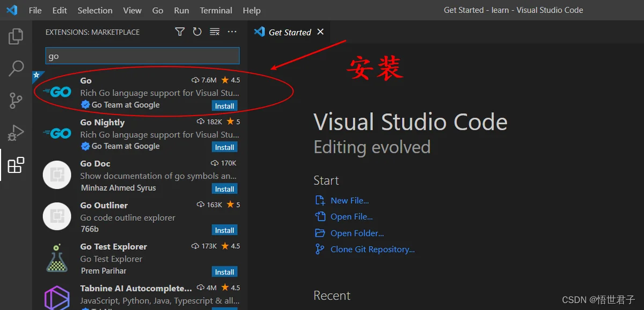This screenshot has height=310, width=644.
Task: Click the Tabnine extension icon
Action: (57, 298)
